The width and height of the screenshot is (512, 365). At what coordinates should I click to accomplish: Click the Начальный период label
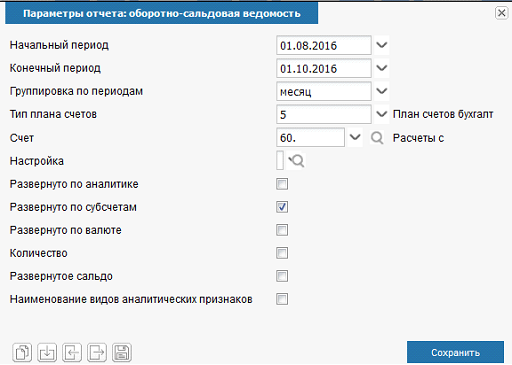[59, 45]
